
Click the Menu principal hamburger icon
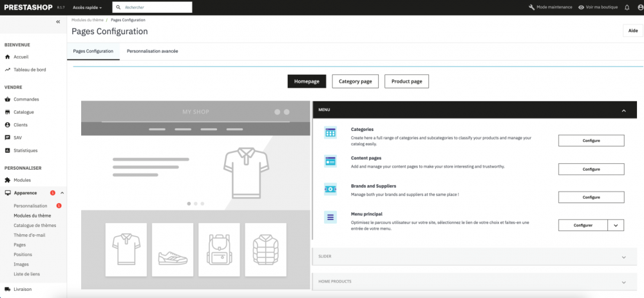pos(330,217)
